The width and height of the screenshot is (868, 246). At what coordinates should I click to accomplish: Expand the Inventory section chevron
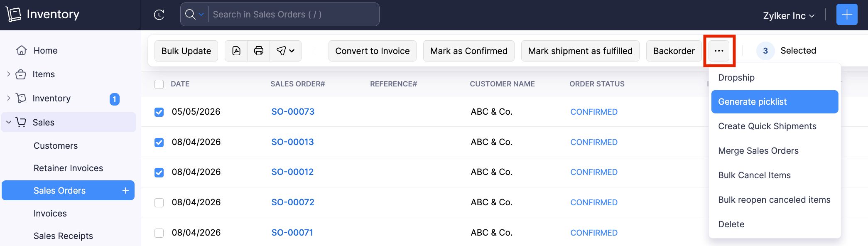9,98
